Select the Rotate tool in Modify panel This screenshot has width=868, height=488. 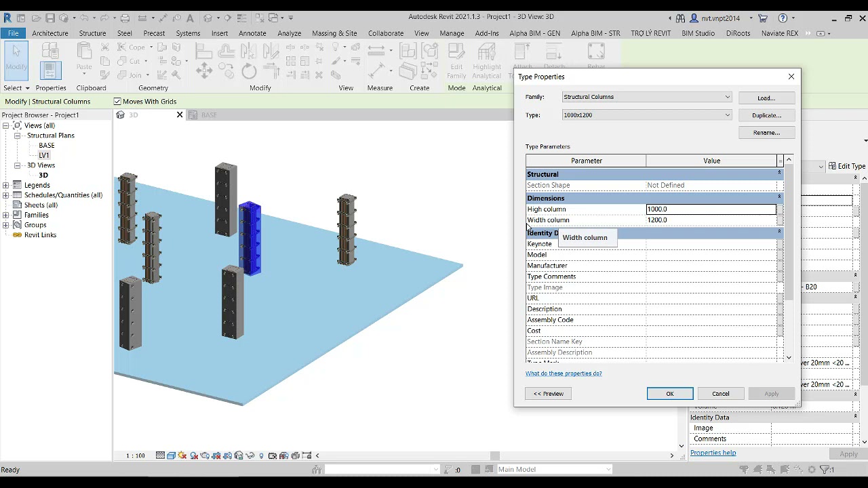click(249, 70)
